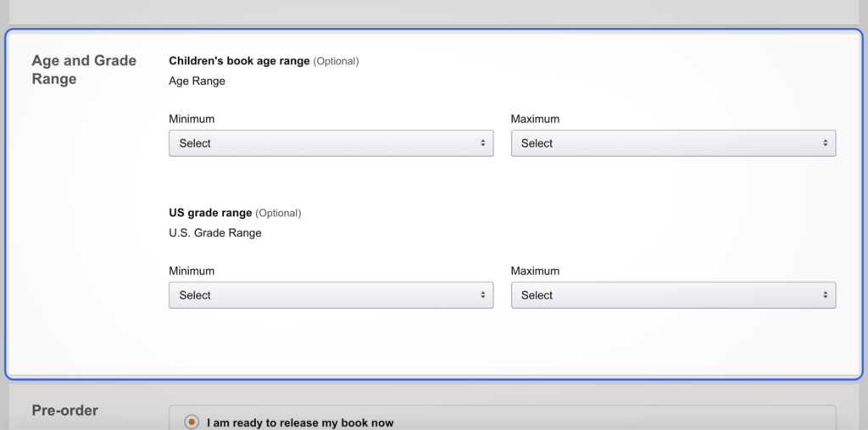Select the ready to release now radio button
This screenshot has height=430, width=868.
[x=192, y=422]
